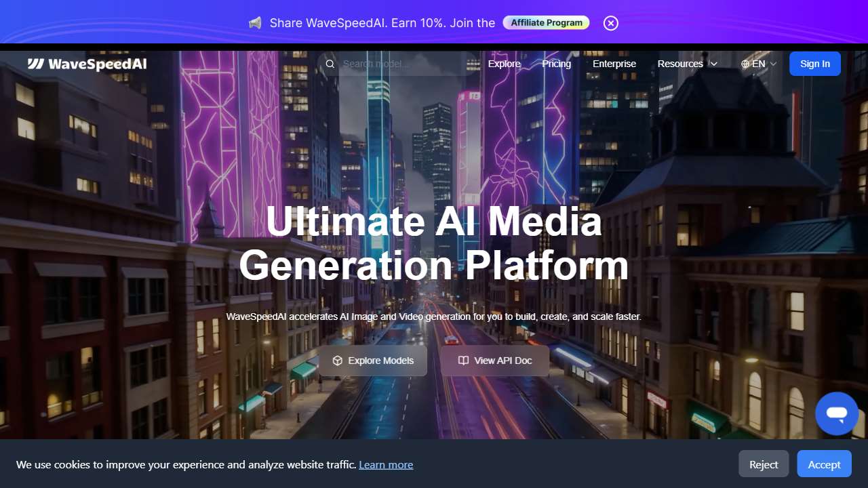Accept cookies

pos(824,464)
